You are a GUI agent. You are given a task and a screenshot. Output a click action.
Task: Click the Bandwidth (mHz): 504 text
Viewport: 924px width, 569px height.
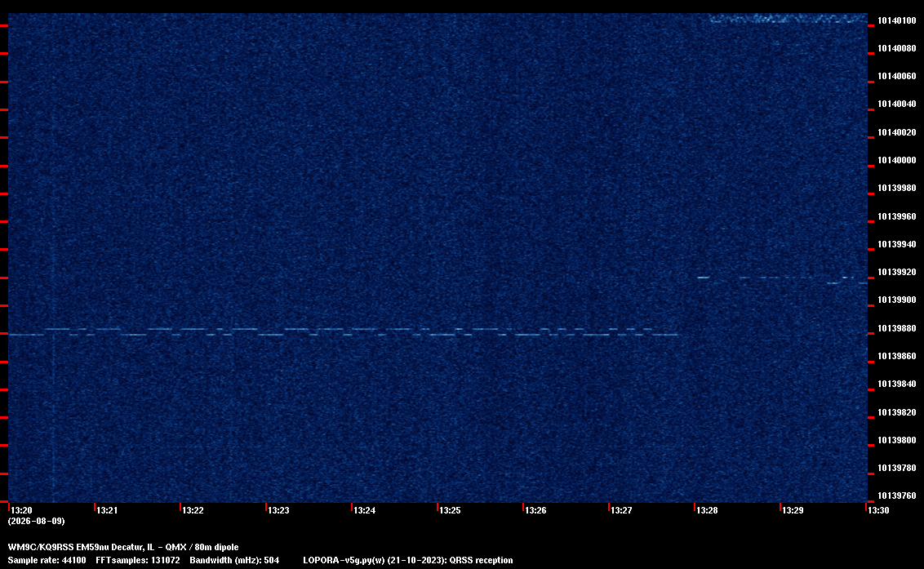point(234,560)
